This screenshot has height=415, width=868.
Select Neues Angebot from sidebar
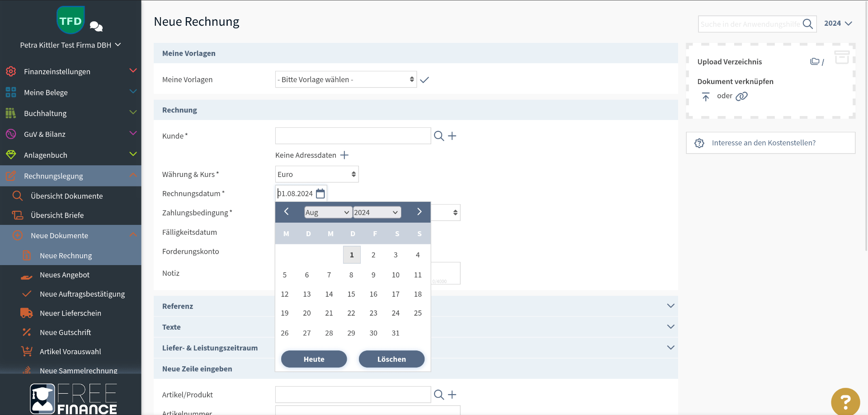tap(65, 275)
